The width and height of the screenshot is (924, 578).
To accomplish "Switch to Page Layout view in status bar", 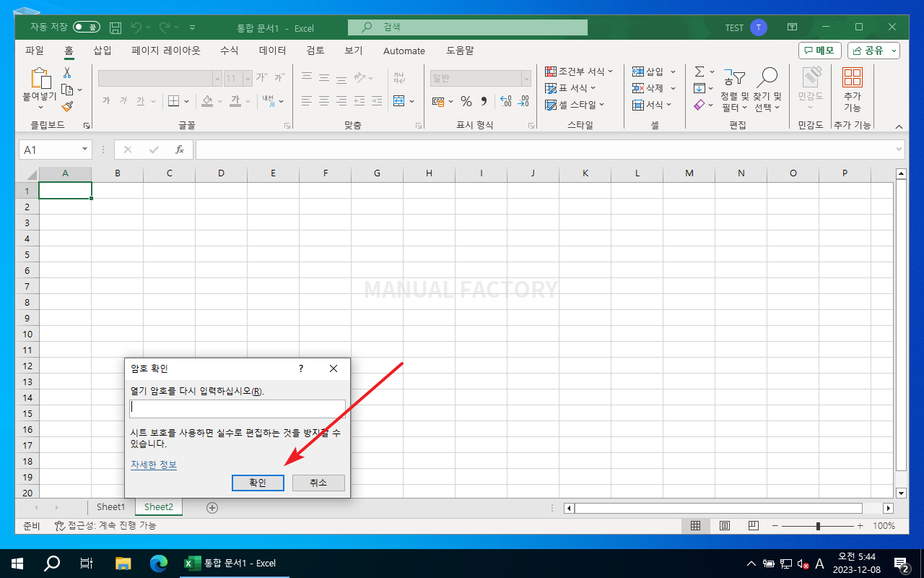I will pos(724,526).
